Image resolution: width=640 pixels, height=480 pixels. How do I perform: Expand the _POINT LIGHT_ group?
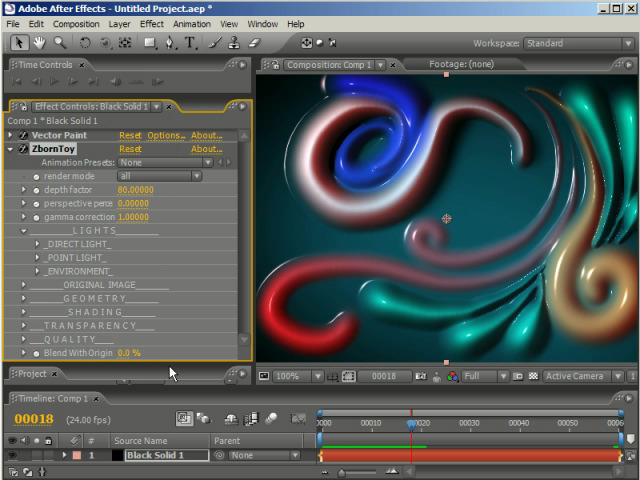coord(37,258)
